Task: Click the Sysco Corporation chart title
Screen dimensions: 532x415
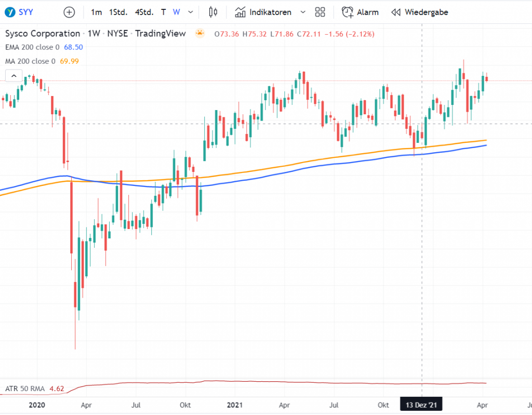Action: (x=43, y=34)
